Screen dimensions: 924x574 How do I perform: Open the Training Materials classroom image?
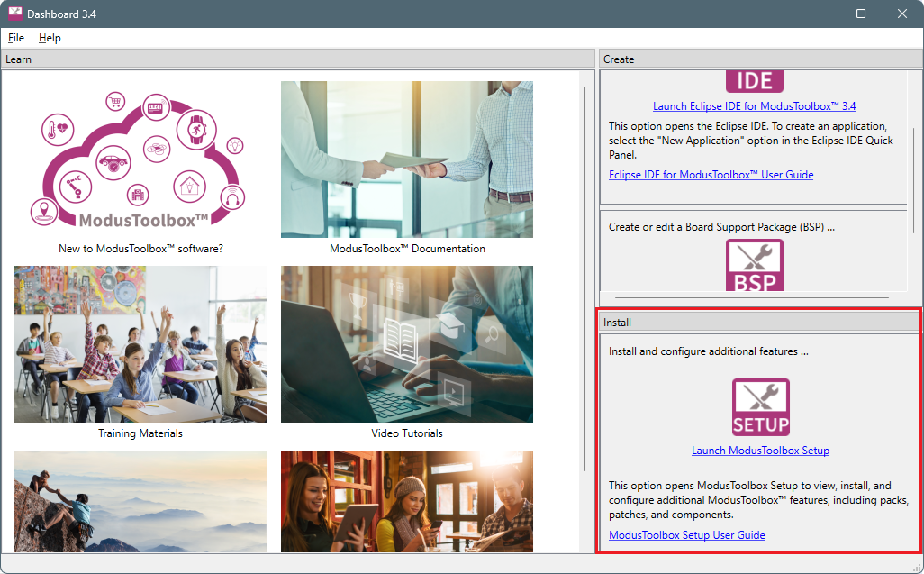click(x=140, y=344)
